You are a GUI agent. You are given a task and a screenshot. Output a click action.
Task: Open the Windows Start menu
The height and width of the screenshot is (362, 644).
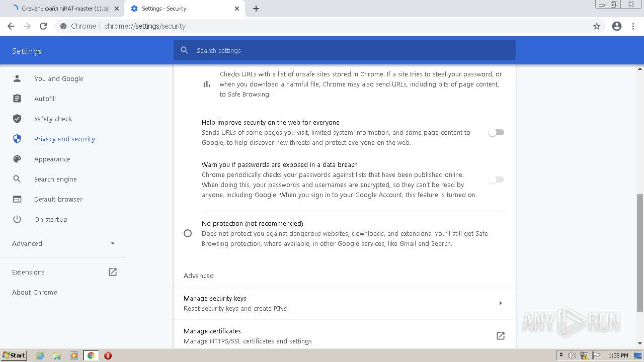click(x=14, y=355)
